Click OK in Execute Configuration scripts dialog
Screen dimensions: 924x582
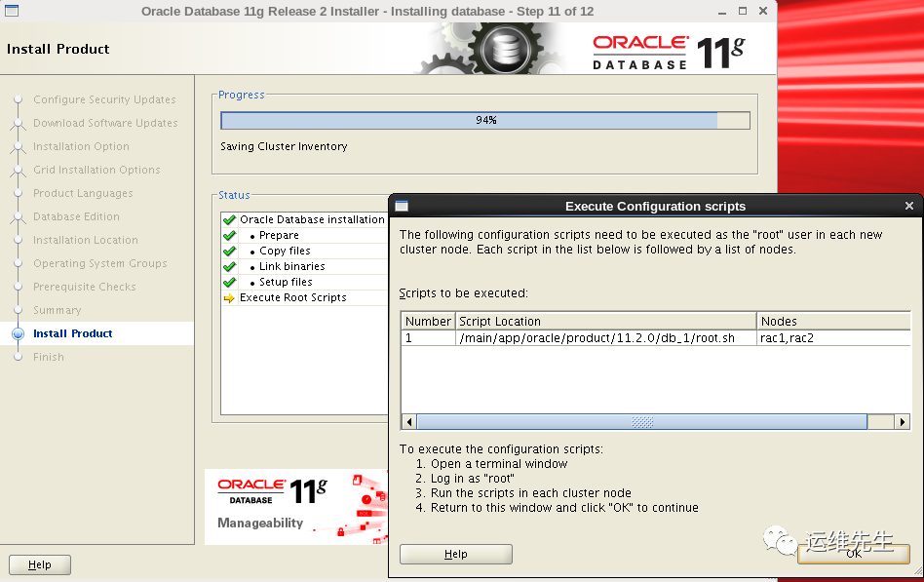[x=853, y=554]
